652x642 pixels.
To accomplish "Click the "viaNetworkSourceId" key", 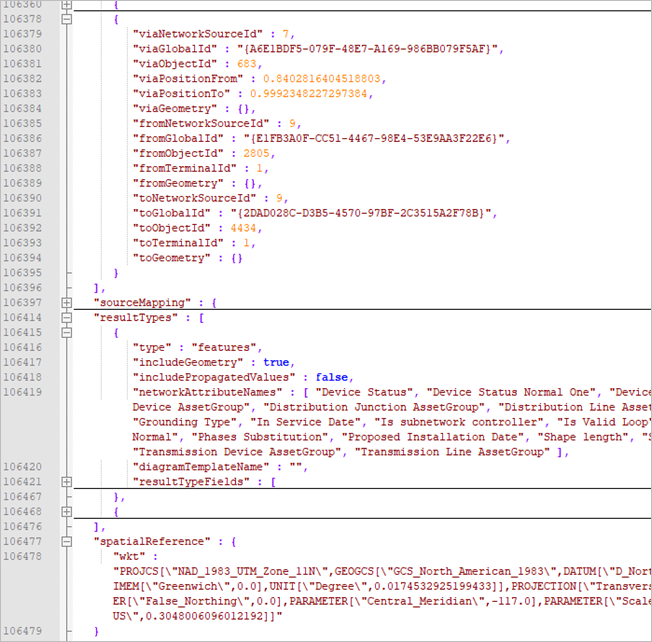I will click(198, 34).
